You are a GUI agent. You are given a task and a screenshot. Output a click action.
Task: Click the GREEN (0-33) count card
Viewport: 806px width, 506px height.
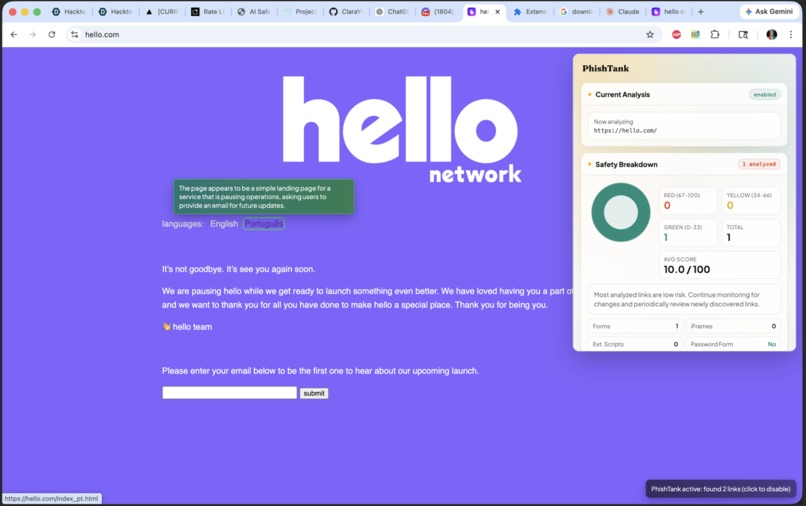tap(687, 232)
